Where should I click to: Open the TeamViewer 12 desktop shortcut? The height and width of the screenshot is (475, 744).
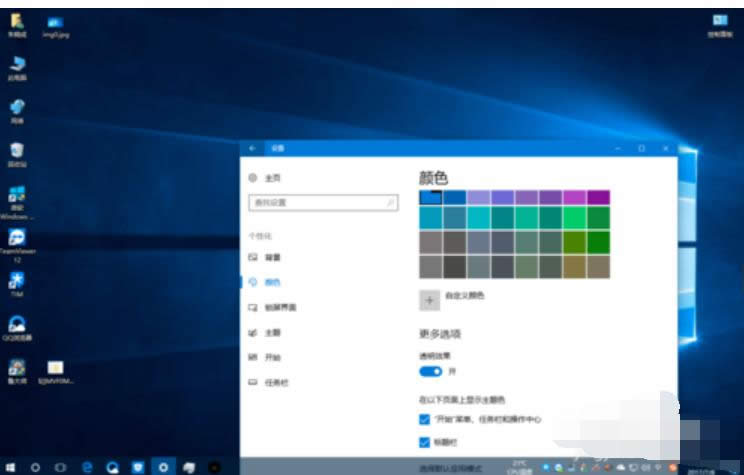tap(17, 238)
